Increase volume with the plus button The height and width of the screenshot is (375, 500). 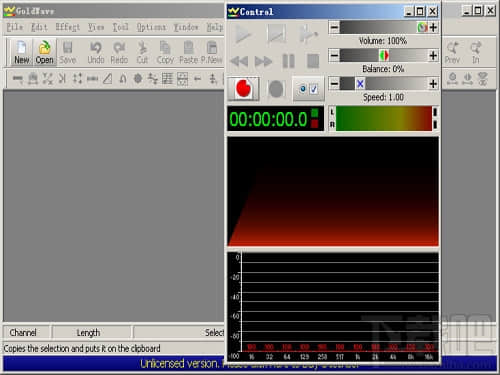coord(433,27)
